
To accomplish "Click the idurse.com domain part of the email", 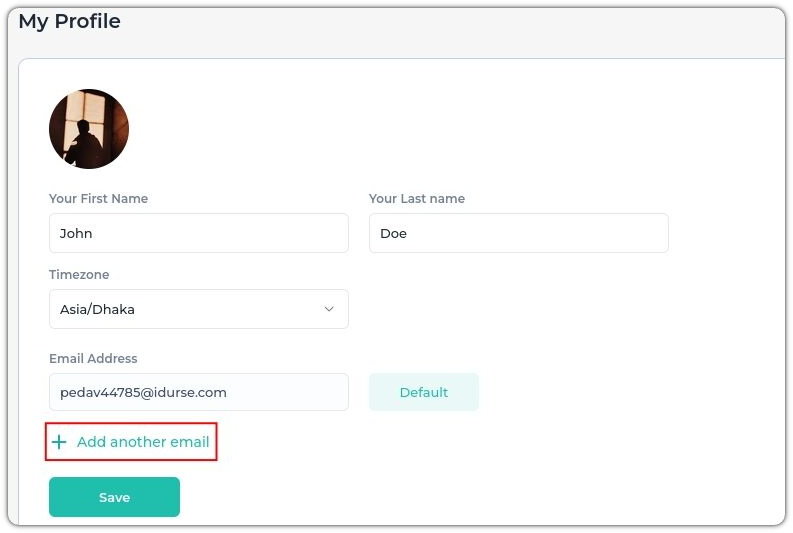I will [x=190, y=393].
